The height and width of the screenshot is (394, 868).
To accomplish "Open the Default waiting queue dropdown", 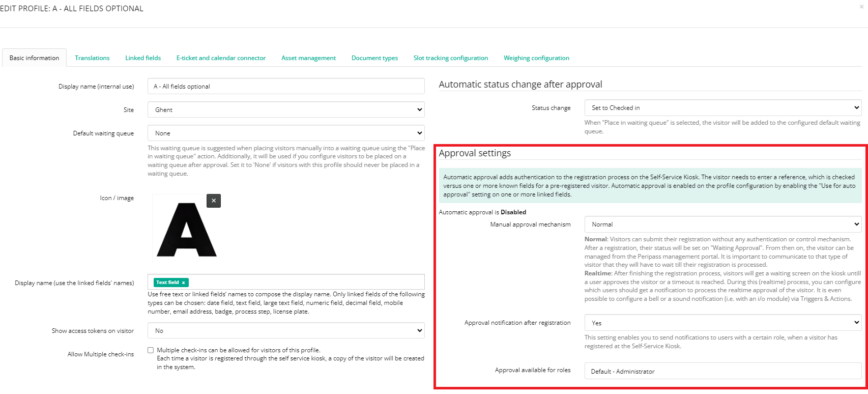I will click(x=286, y=133).
